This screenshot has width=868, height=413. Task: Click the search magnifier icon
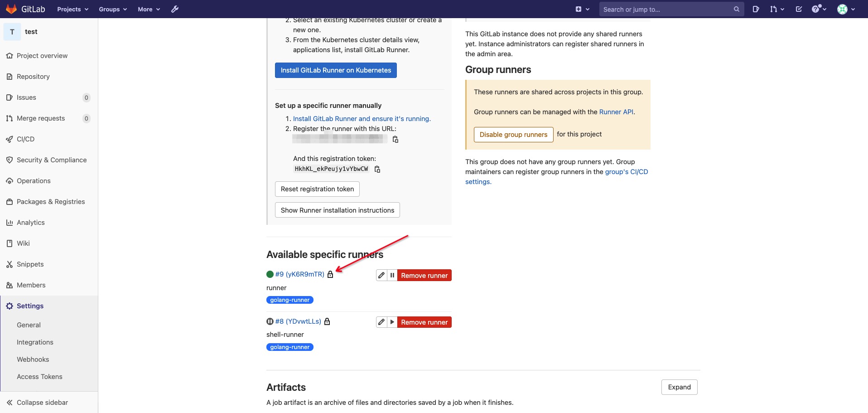click(x=737, y=9)
